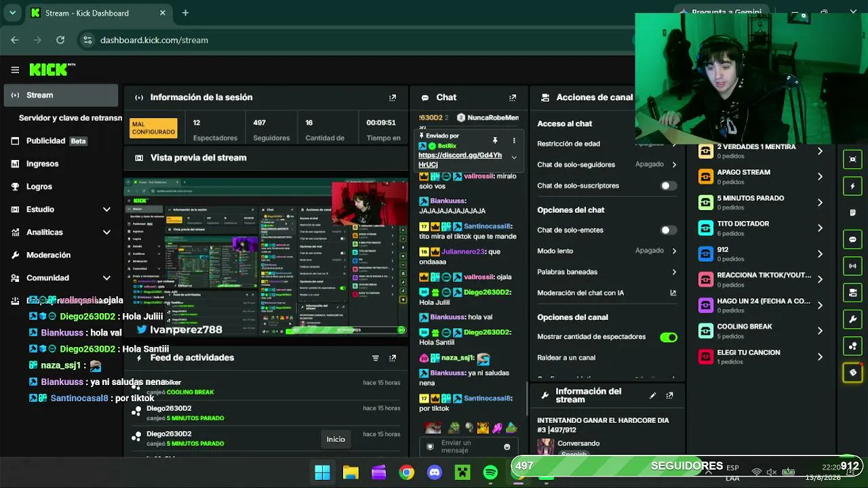This screenshot has height=488, width=868.
Task: Unpin the BotRix pinned message
Action: click(495, 140)
